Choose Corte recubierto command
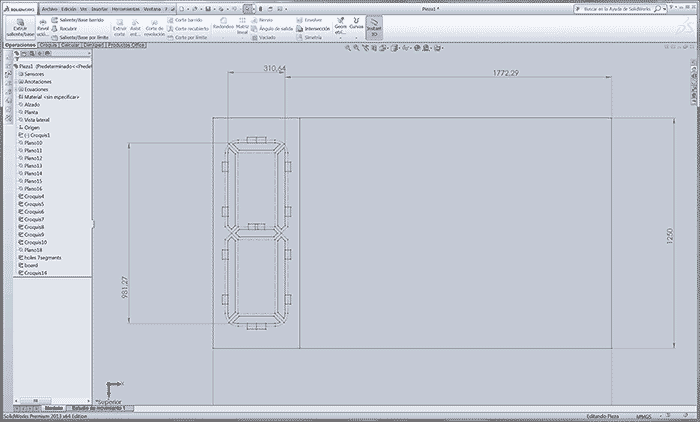 (x=188, y=29)
